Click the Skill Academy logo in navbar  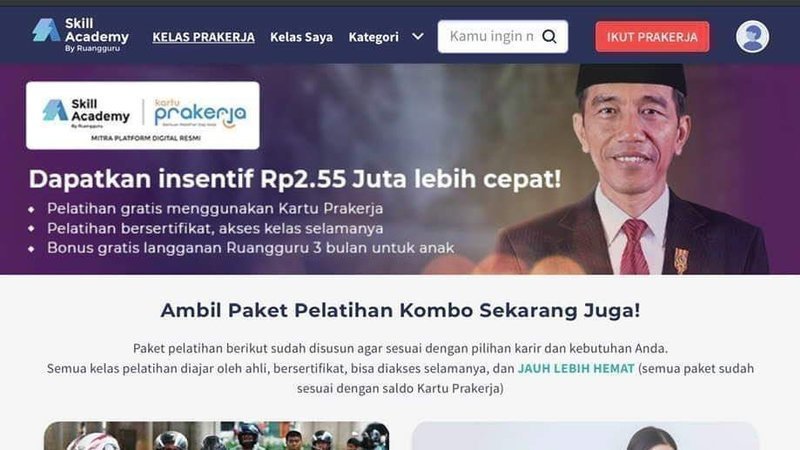[x=80, y=35]
